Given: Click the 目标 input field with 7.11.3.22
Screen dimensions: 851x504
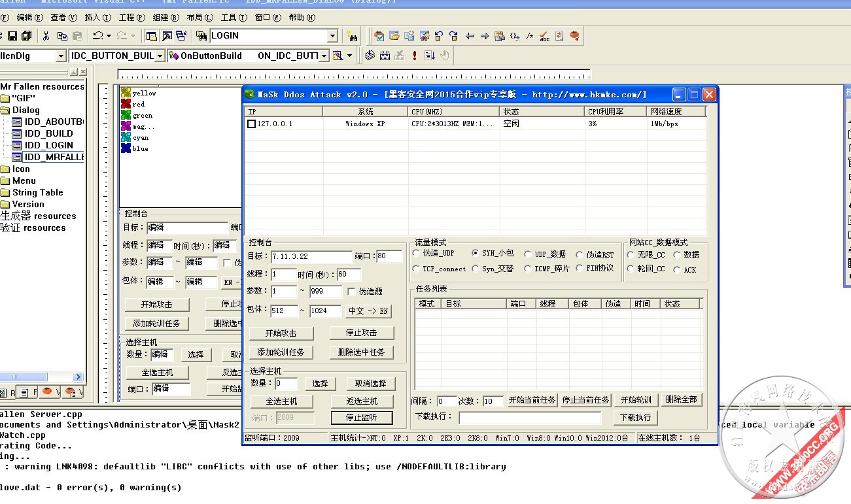Looking at the screenshot, I should tap(311, 256).
